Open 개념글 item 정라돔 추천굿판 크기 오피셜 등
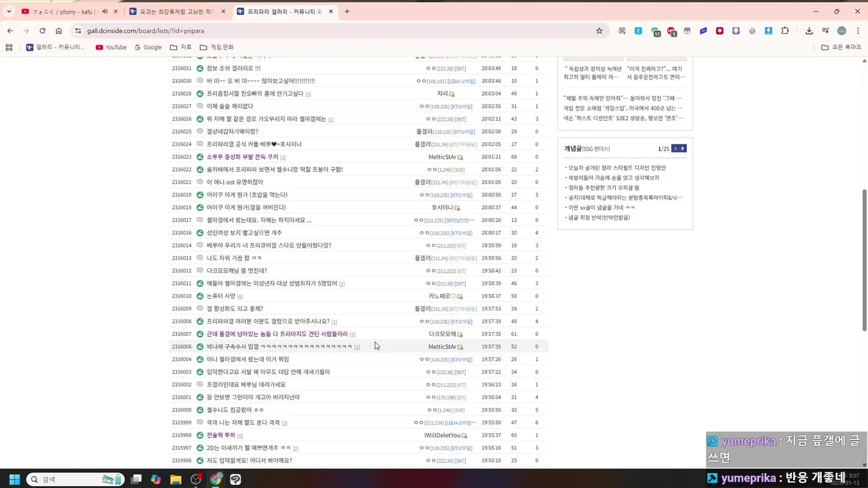This screenshot has height=488, width=868. [604, 188]
